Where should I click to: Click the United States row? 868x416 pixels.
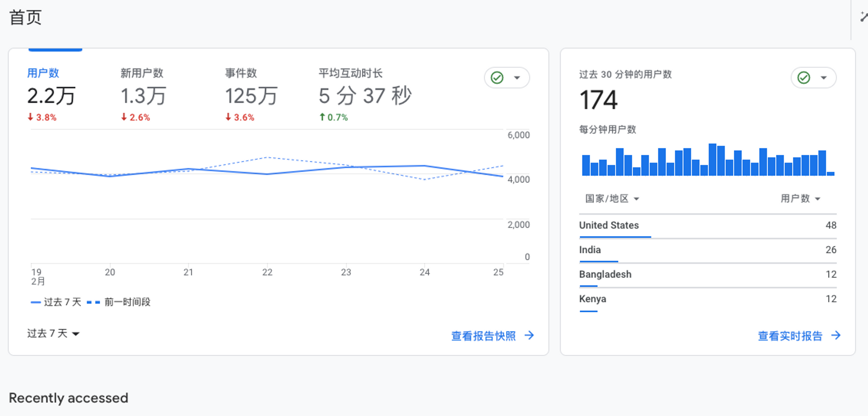pos(708,226)
